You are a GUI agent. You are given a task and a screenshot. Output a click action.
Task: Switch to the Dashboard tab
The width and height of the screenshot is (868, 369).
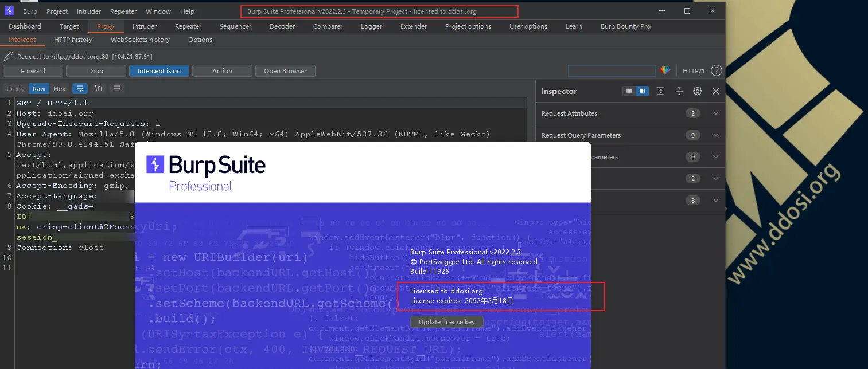pos(25,26)
